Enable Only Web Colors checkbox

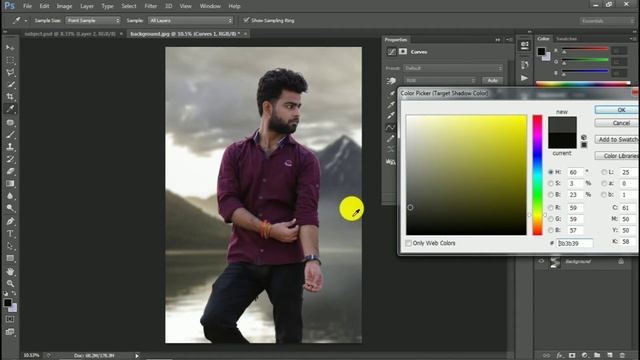tap(409, 243)
